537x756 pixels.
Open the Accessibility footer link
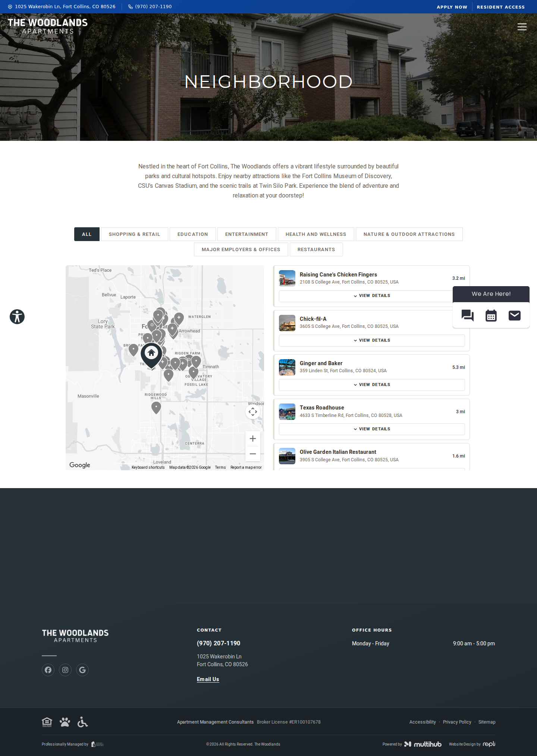423,722
